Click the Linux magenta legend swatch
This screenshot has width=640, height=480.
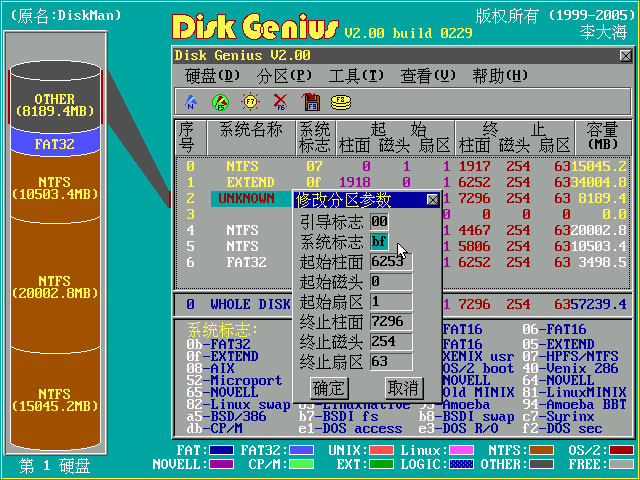[x=461, y=450]
